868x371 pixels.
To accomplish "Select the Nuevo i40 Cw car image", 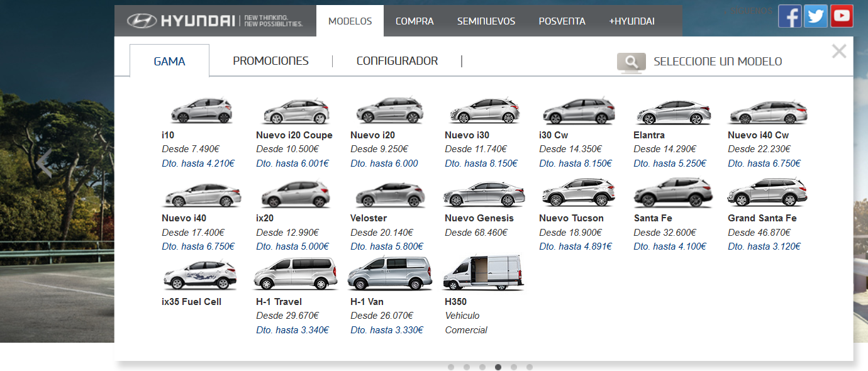I will (x=767, y=111).
